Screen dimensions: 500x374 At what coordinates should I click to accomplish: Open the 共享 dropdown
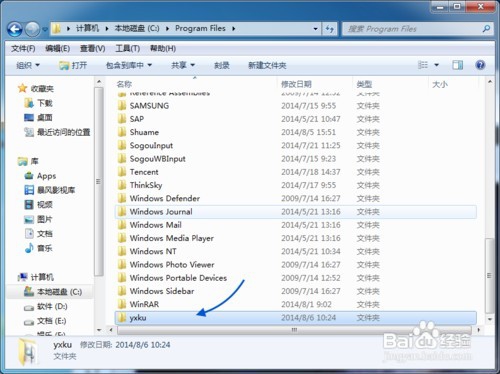(x=183, y=65)
